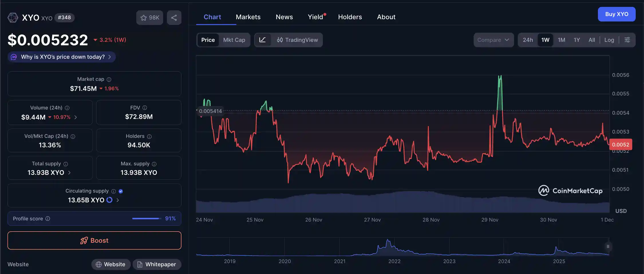Pause the timeline using the scrubber pause control
The width and height of the screenshot is (644, 274).
tap(607, 246)
